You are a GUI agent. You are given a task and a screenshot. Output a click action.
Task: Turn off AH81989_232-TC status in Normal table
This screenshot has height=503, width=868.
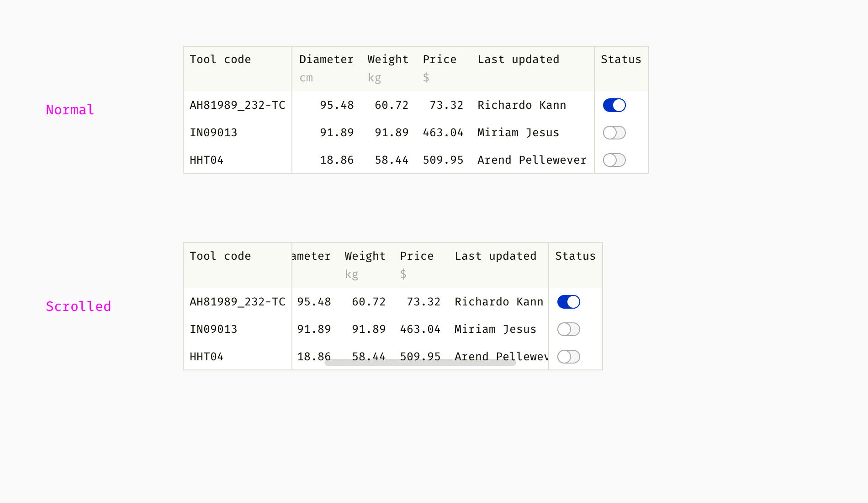pyautogui.click(x=614, y=105)
